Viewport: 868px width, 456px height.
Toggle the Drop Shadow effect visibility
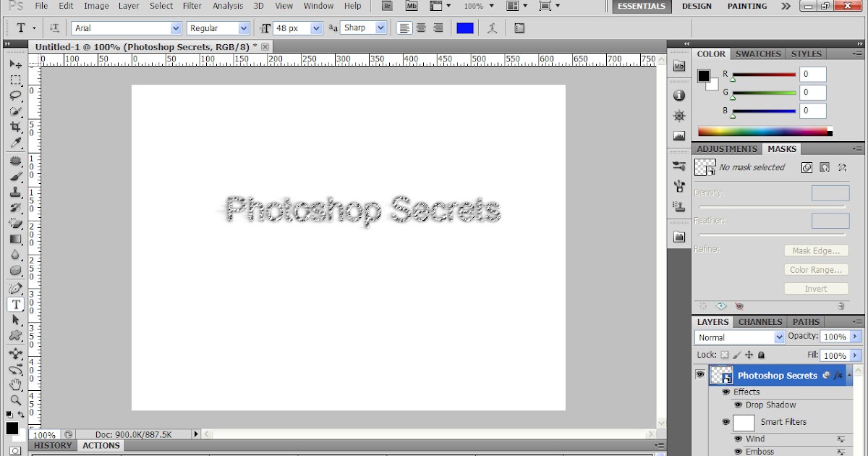(739, 405)
